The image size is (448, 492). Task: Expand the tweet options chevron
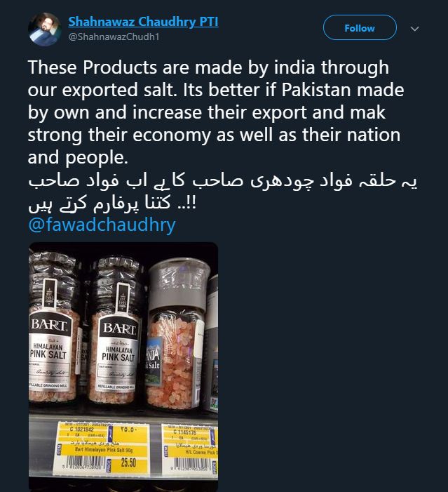pyautogui.click(x=415, y=29)
